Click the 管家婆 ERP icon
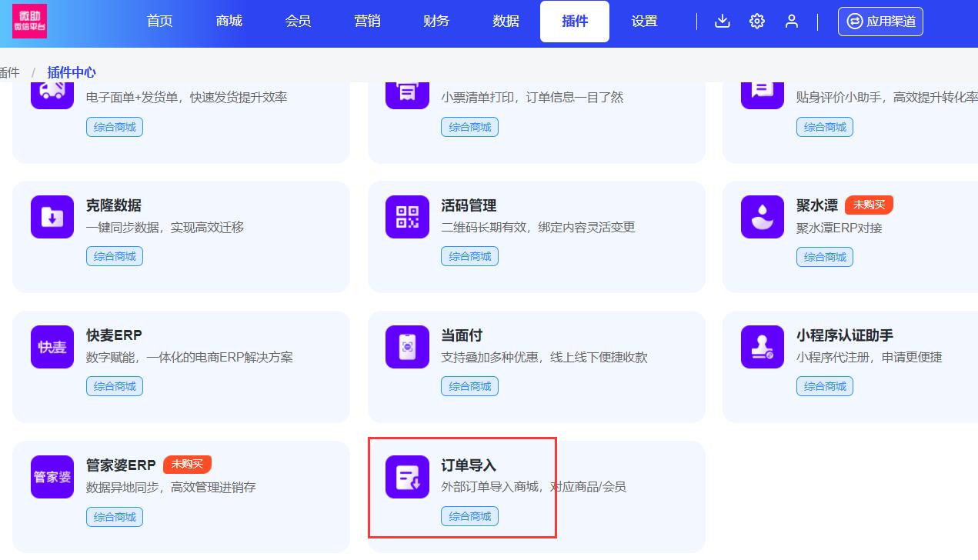 pos(52,477)
